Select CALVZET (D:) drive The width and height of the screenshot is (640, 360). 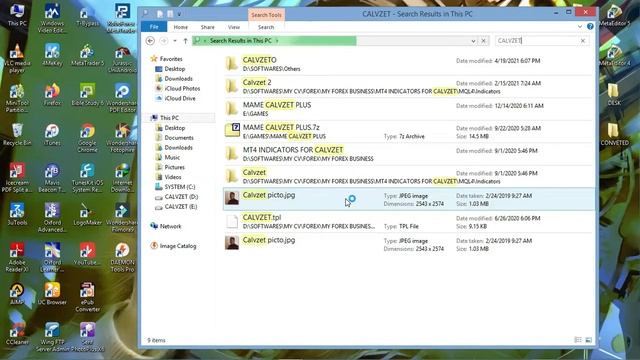(181, 197)
